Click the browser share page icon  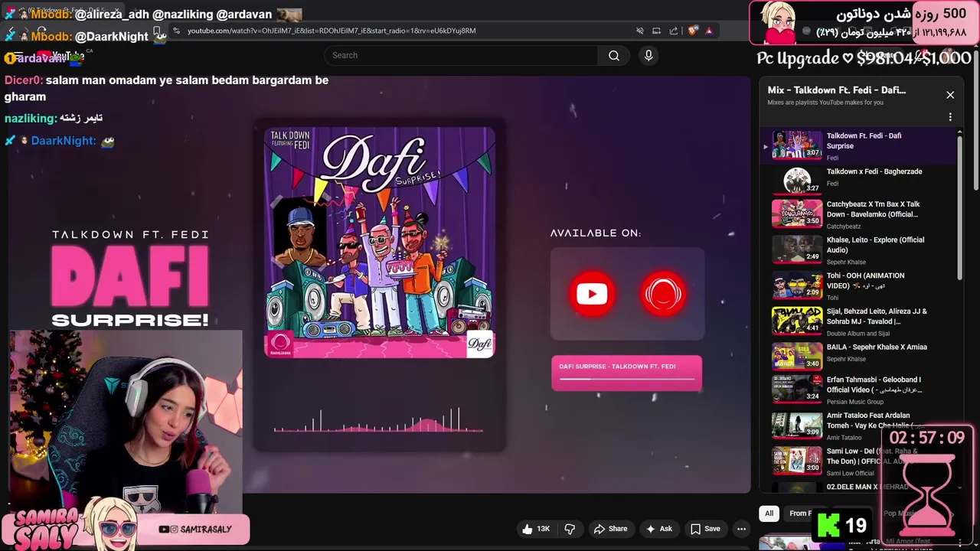pos(673,31)
